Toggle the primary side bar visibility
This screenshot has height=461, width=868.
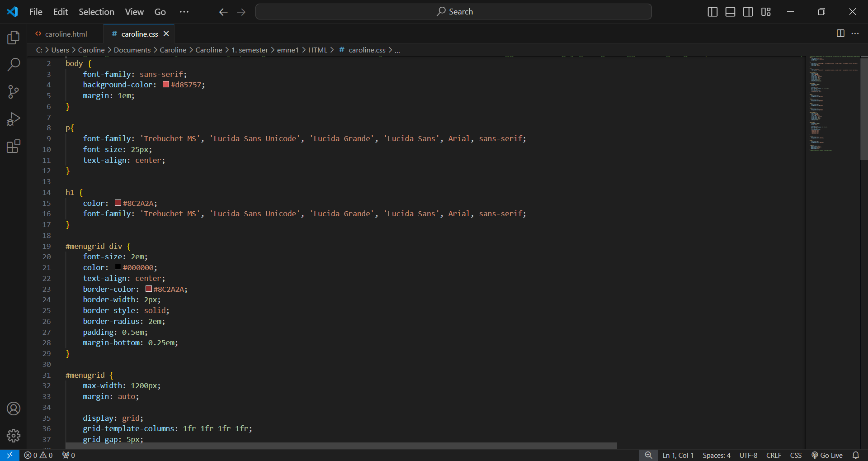coord(712,12)
